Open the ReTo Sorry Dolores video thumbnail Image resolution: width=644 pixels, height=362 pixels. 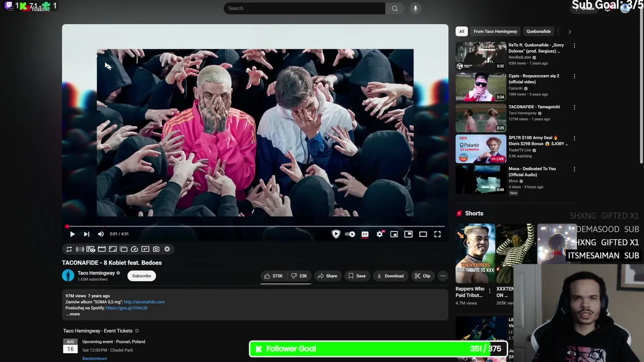click(x=481, y=56)
